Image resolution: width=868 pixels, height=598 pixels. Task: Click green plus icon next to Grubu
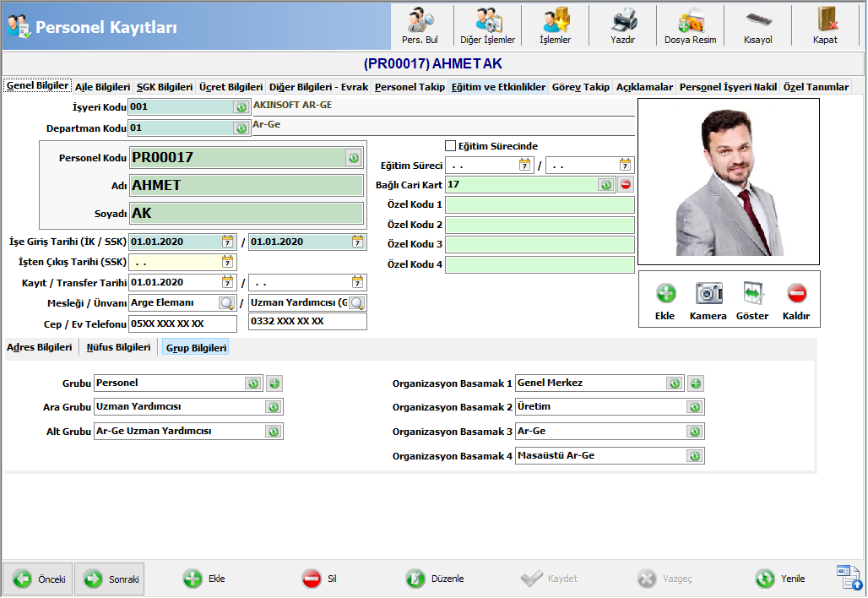(274, 383)
